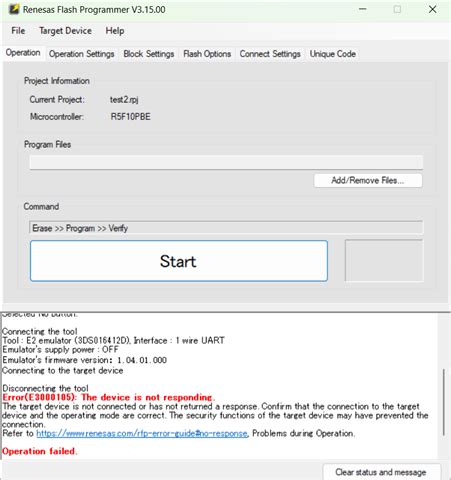Click the 'Current Project:' label
The width and height of the screenshot is (451, 480).
pos(57,100)
